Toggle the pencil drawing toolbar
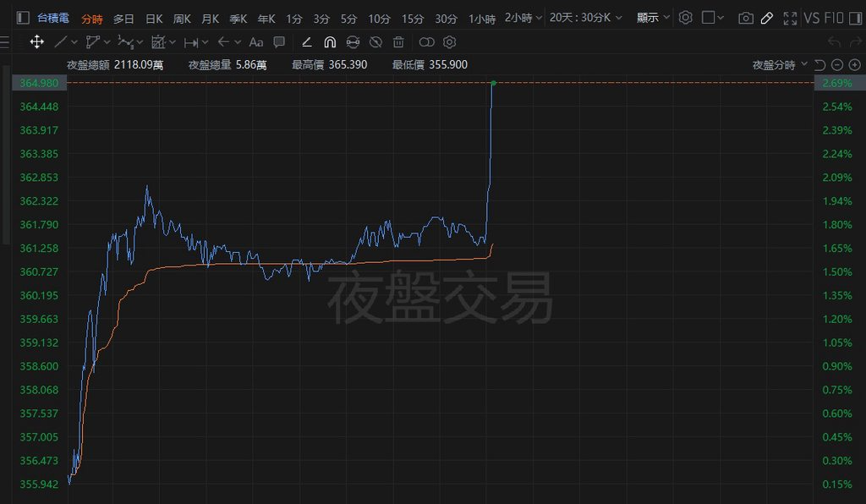The height and width of the screenshot is (504, 866). pyautogui.click(x=767, y=18)
